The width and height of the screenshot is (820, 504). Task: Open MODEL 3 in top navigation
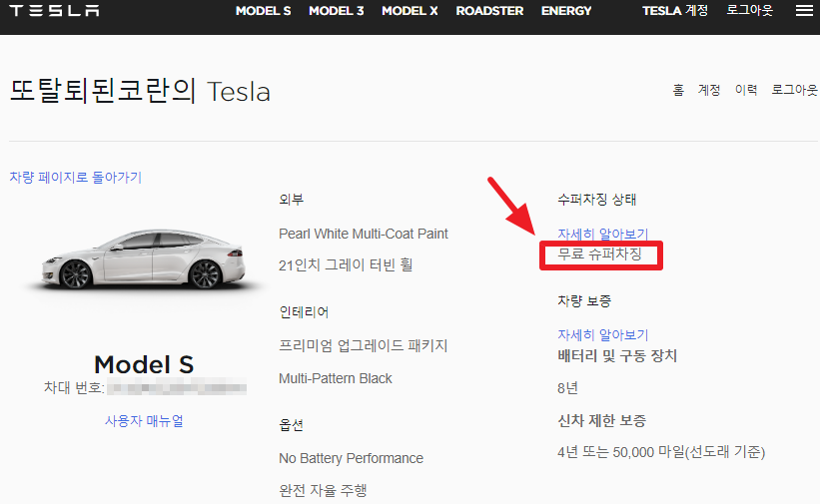pos(336,10)
